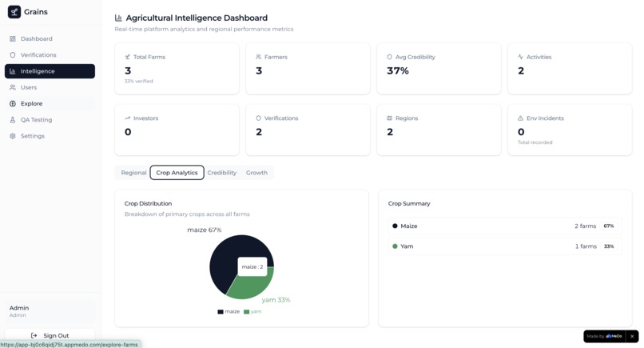Click the '2 farms' text
This screenshot has width=644, height=348.
pyautogui.click(x=585, y=226)
